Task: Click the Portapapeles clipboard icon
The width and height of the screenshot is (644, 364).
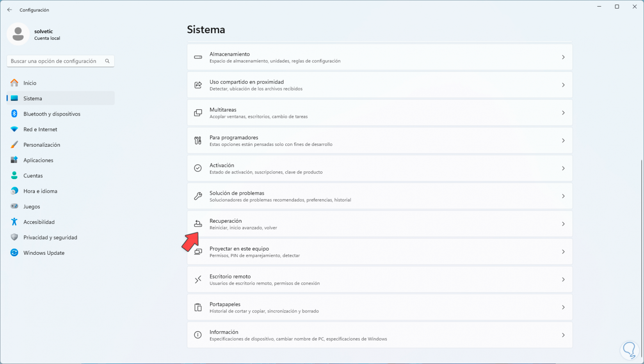Action: (198, 307)
